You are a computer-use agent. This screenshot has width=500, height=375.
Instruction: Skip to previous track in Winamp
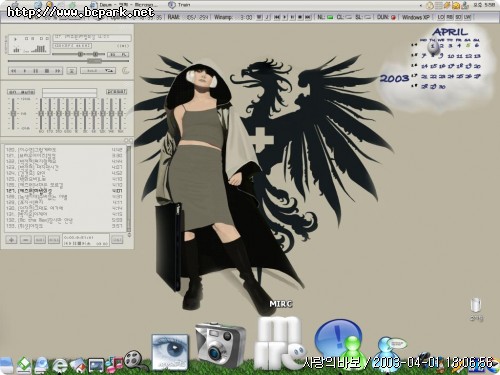click(14, 71)
